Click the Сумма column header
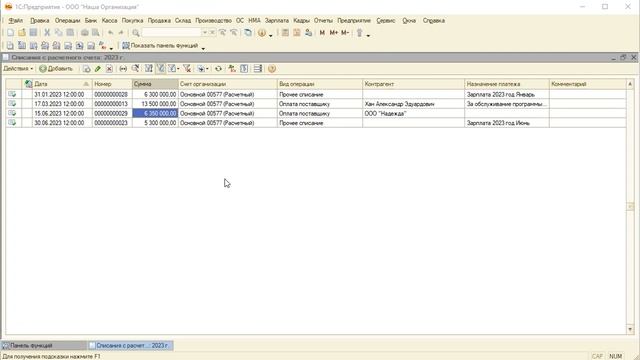This screenshot has height=360, width=640. point(155,84)
